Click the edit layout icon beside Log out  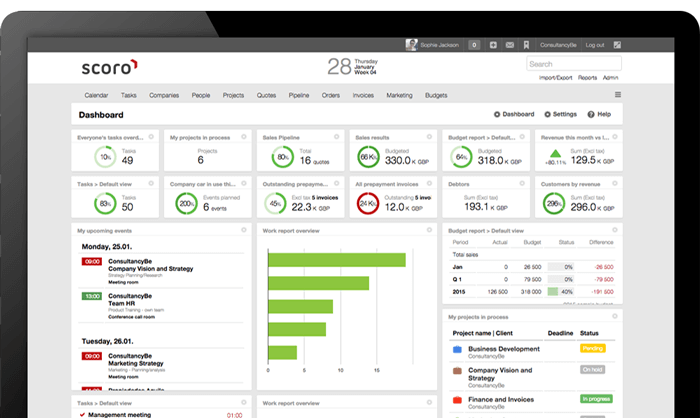pos(617,45)
